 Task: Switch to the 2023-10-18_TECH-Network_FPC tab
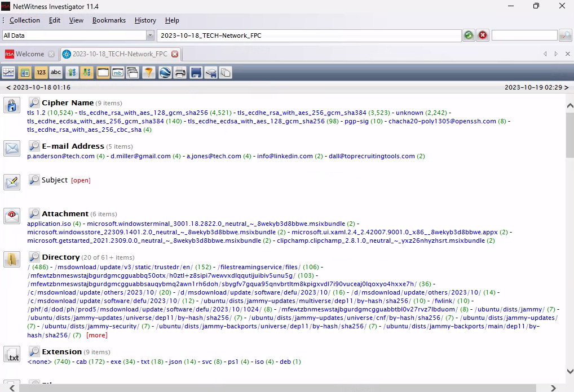pos(120,54)
